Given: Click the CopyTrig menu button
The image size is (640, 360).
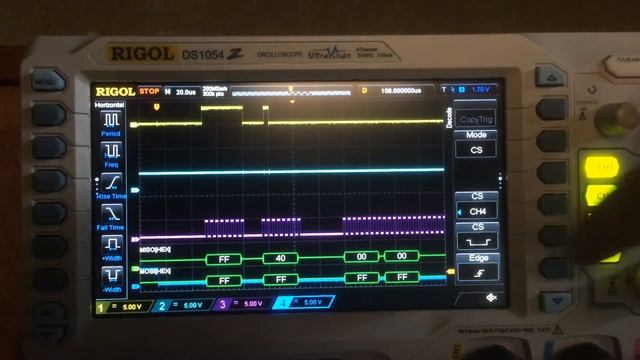Looking at the screenshot, I should 476,119.
